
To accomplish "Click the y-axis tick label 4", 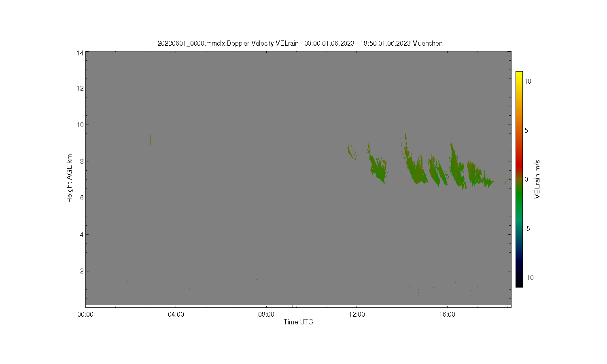I will [x=82, y=234].
